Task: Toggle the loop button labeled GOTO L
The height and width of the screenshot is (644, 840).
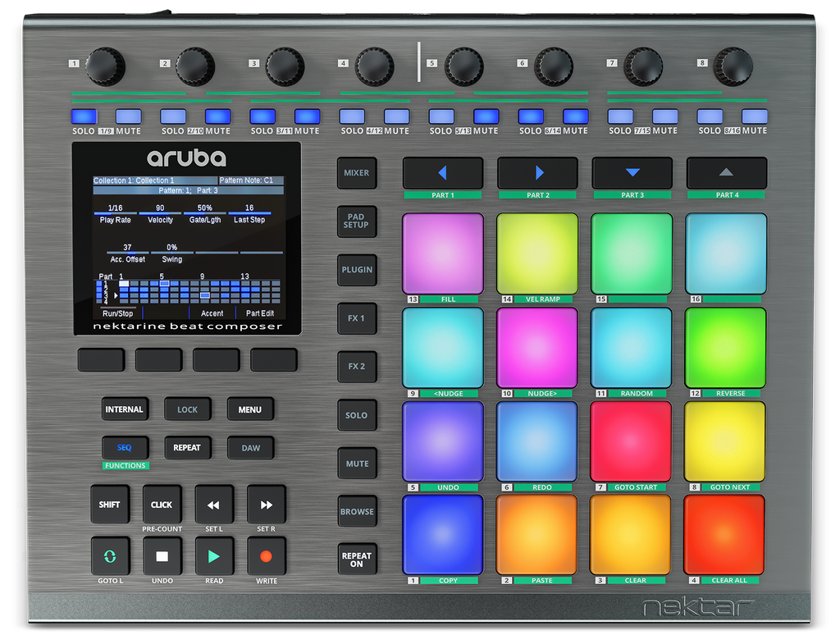Action: coord(110,556)
